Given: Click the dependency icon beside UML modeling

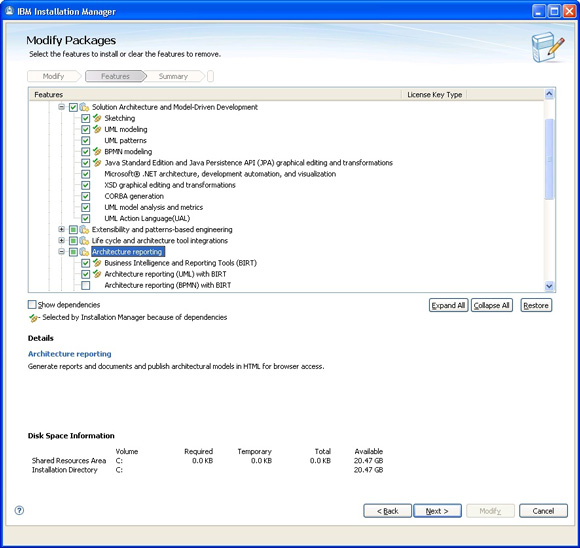Looking at the screenshot, I should pos(97,129).
